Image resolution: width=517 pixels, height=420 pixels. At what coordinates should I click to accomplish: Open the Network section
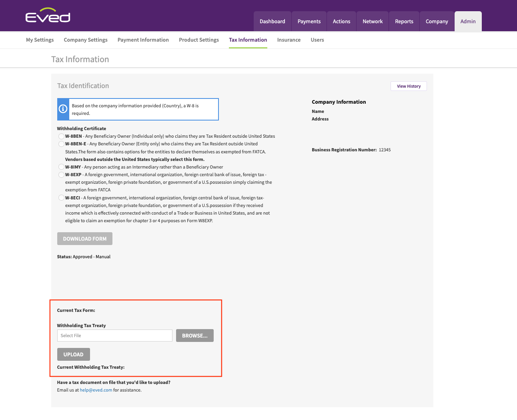(372, 21)
